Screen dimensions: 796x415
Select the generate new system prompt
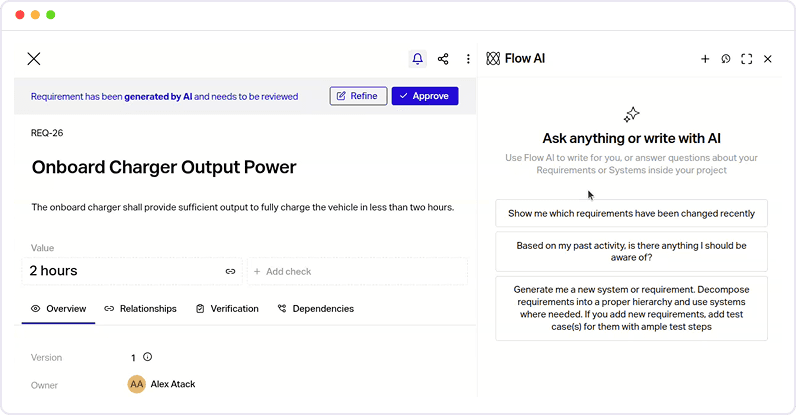[632, 308]
